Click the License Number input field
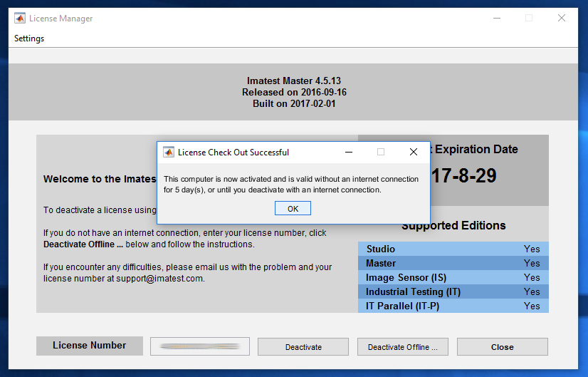 pos(200,346)
